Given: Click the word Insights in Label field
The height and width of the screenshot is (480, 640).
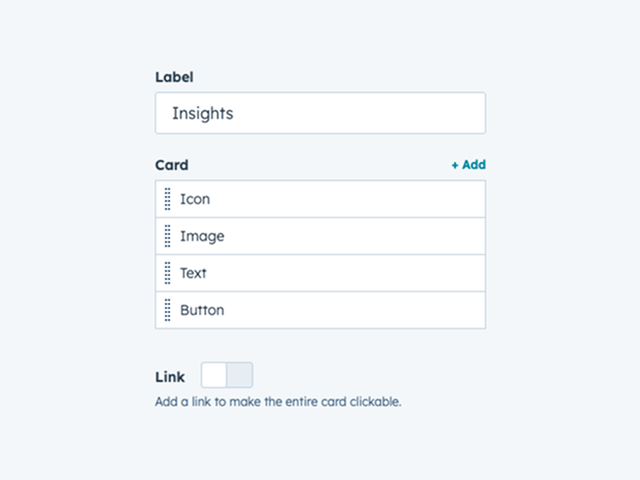Looking at the screenshot, I should [202, 113].
